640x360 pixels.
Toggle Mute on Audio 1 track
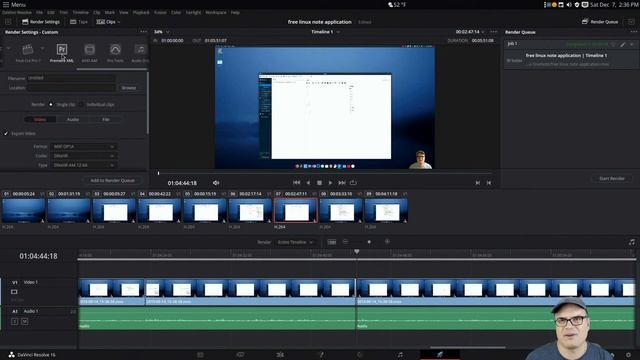(24, 322)
